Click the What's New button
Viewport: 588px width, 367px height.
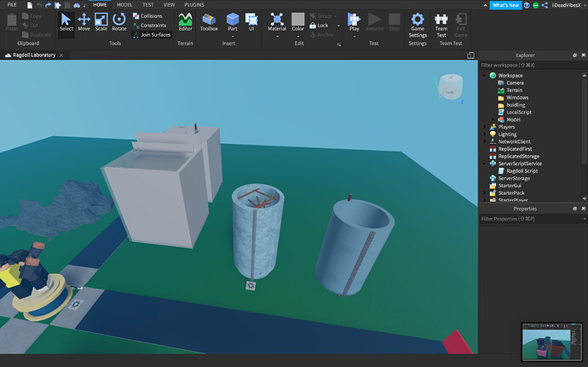[507, 5]
